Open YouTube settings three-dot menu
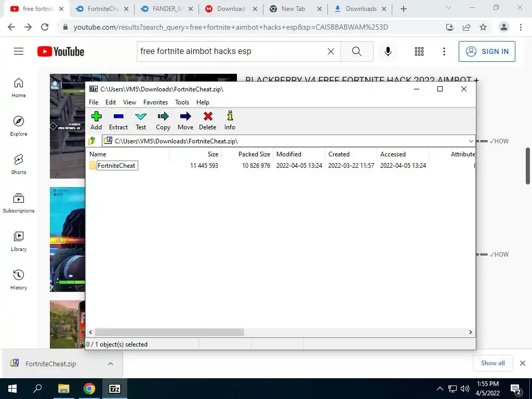Viewport: 532px width, 399px height. (444, 51)
